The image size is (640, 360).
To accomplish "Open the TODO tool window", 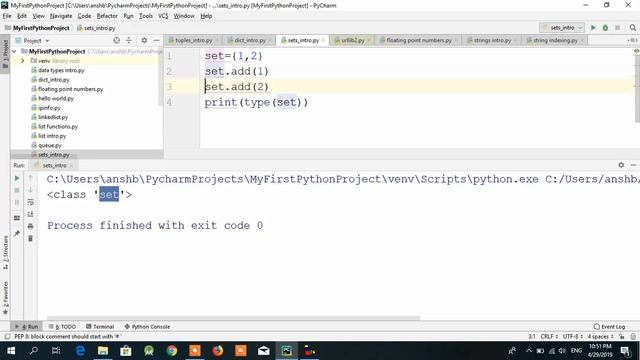I will click(x=62, y=327).
